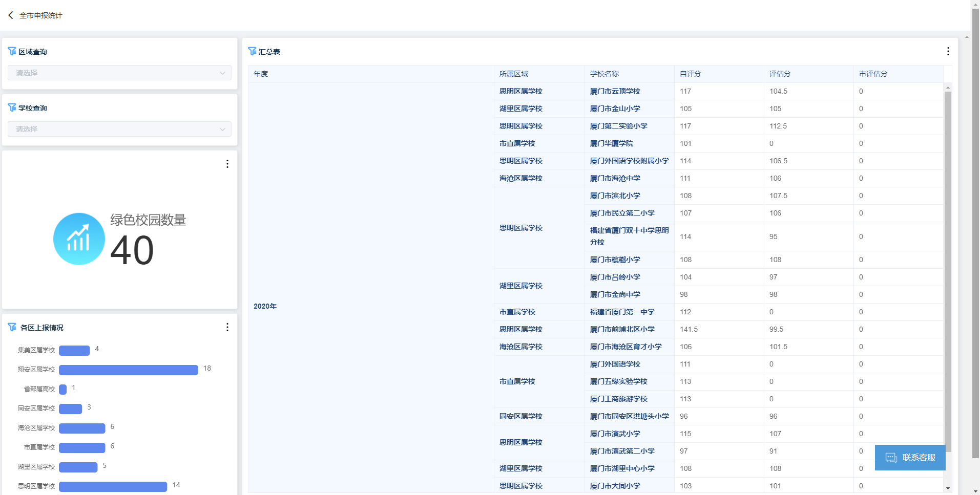Click the filter funnel icon next to 区域查询
The height and width of the screenshot is (495, 980).
click(12, 51)
